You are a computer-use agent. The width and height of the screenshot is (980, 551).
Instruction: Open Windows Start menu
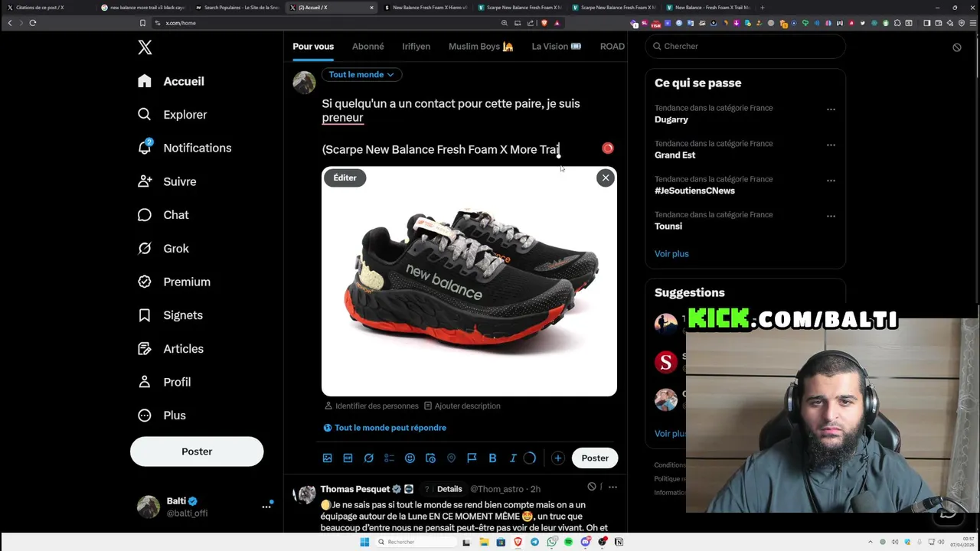(x=364, y=542)
